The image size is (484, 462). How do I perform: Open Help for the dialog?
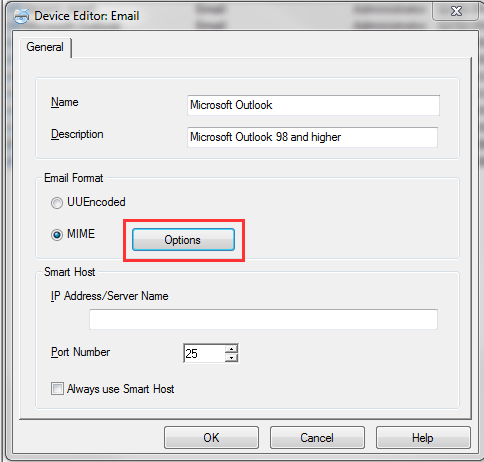coord(423,437)
